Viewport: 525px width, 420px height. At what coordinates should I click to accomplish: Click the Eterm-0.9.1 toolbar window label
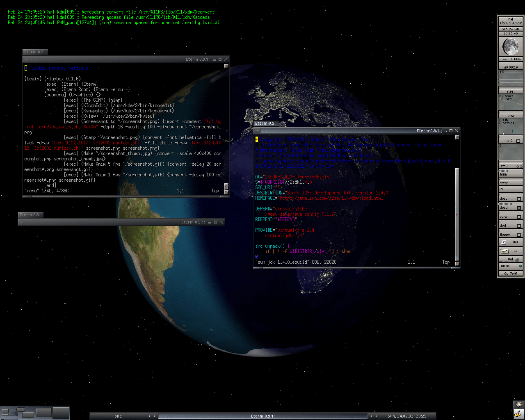point(262,416)
